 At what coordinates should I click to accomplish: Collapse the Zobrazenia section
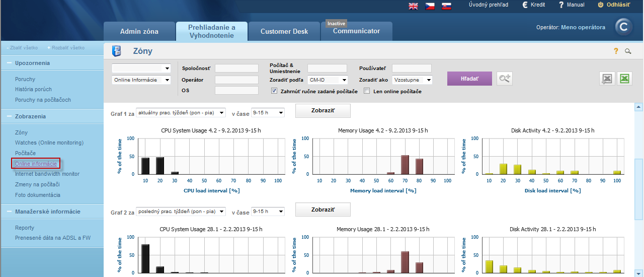[x=10, y=116]
